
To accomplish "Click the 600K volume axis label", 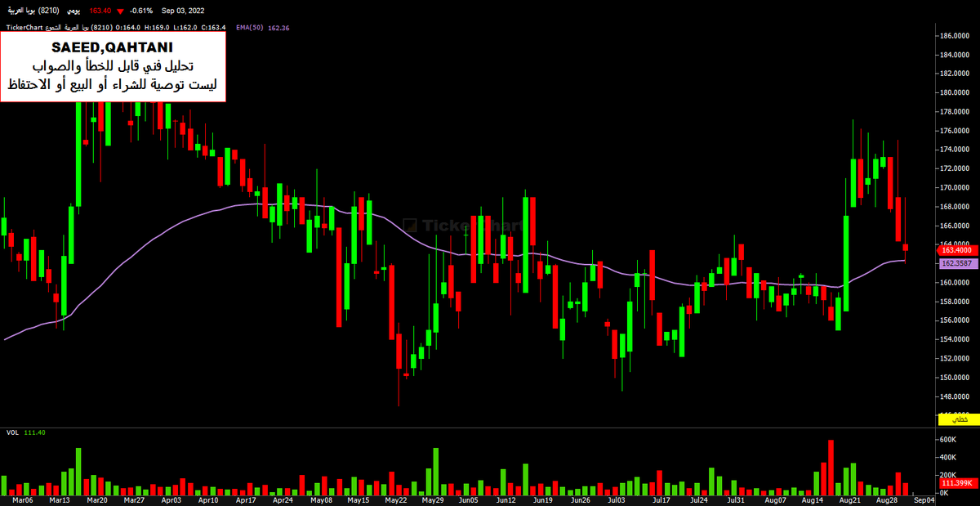I will coord(949,439).
